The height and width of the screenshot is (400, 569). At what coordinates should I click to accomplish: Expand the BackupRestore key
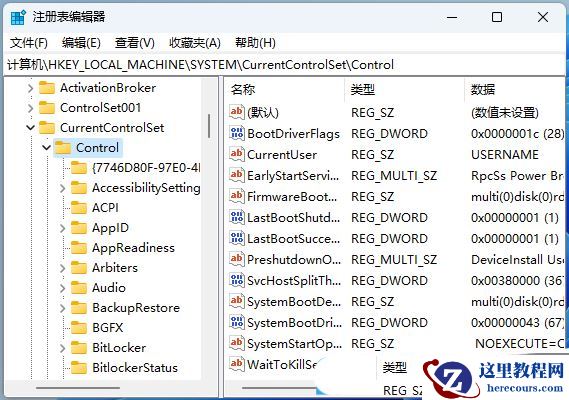click(62, 308)
